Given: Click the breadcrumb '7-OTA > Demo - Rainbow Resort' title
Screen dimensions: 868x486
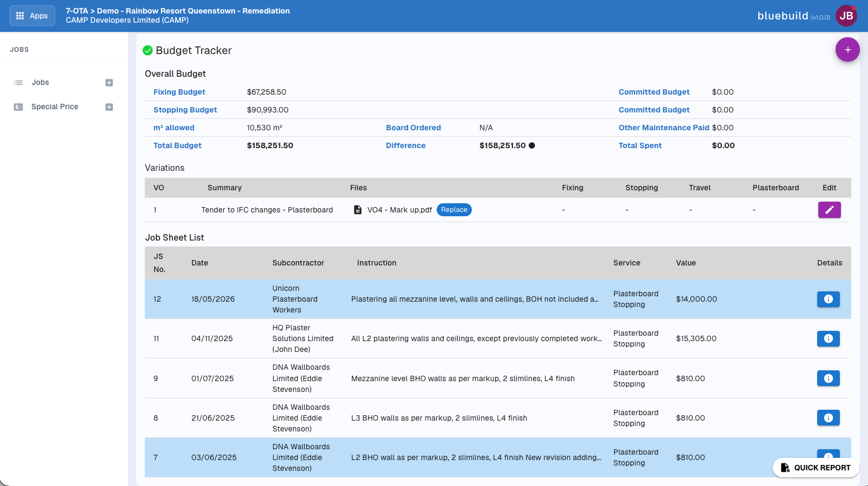Looking at the screenshot, I should pyautogui.click(x=178, y=11).
